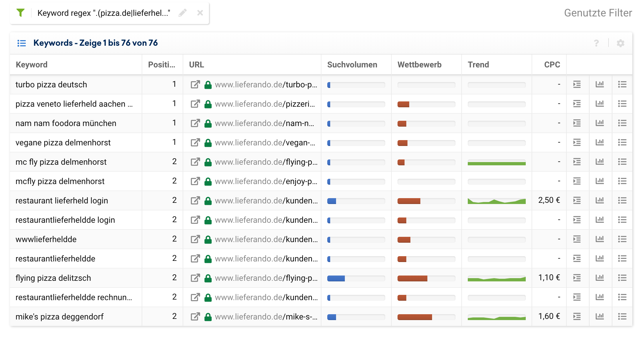Open list icon for nam nam foodora münchen

622,123
